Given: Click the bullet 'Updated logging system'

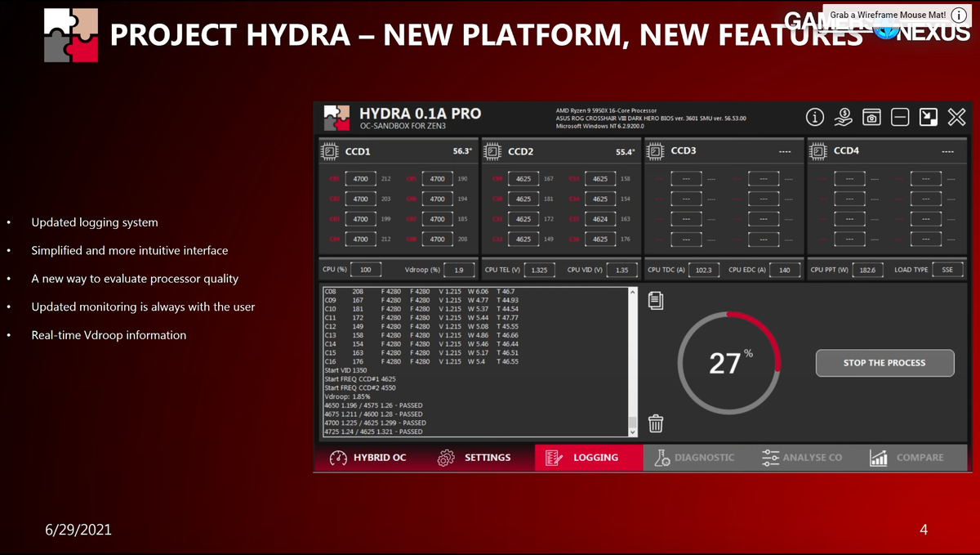Looking at the screenshot, I should pos(95,222).
